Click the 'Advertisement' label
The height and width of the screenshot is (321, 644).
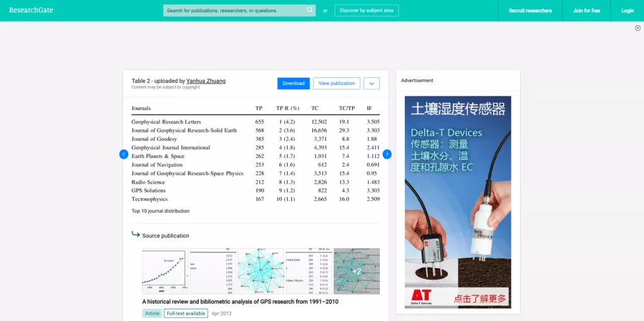[x=417, y=81]
